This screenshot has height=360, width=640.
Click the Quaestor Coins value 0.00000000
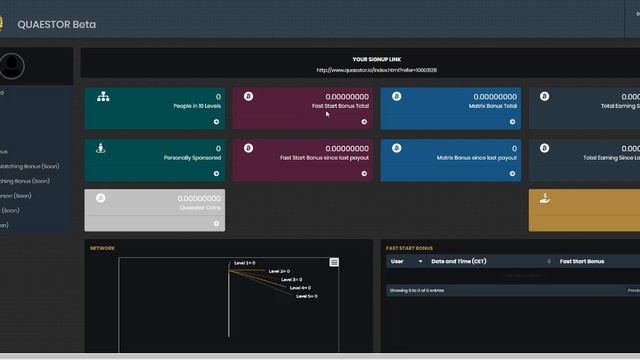tap(199, 198)
